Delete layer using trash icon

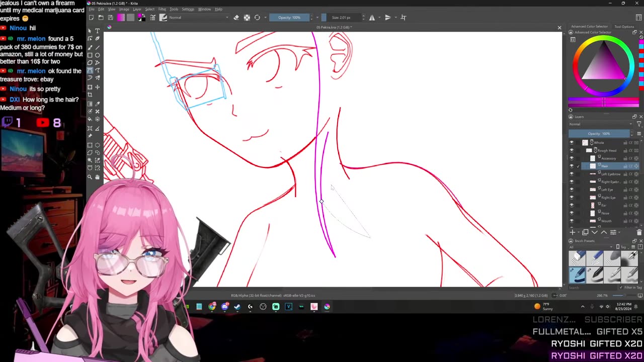tap(639, 232)
